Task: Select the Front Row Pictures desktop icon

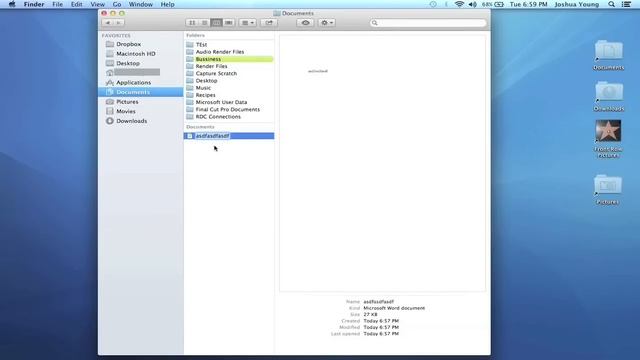Action: point(608,139)
